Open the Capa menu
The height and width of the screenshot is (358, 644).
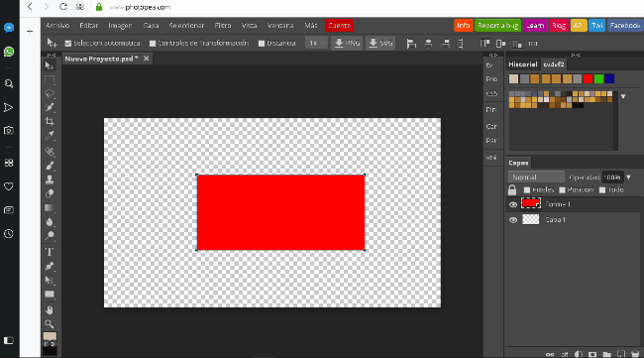point(151,26)
